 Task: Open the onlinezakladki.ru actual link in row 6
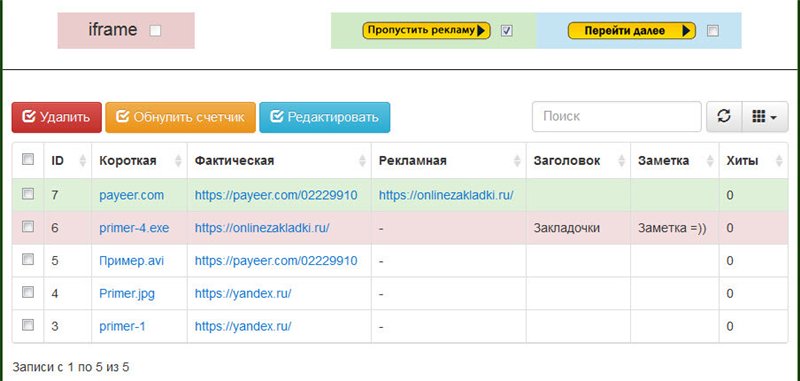[262, 228]
